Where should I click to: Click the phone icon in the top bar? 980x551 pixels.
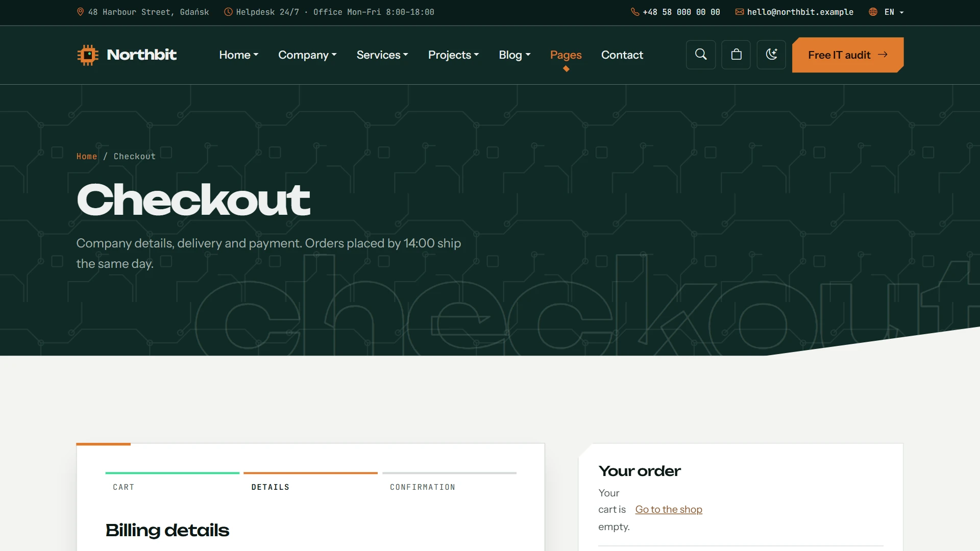635,12
